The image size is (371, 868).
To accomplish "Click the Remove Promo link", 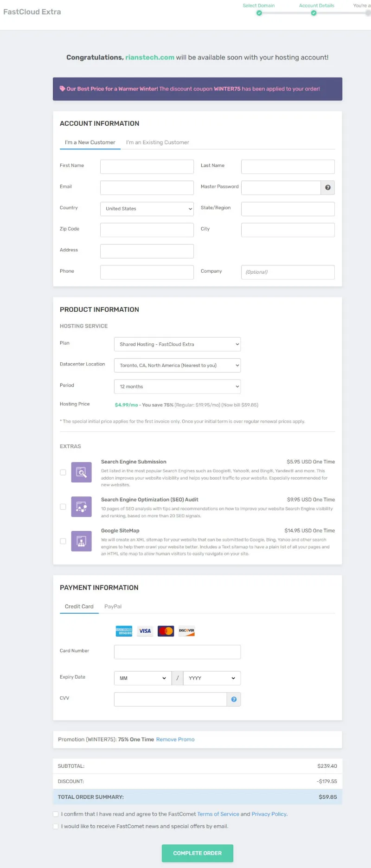I will tap(175, 739).
